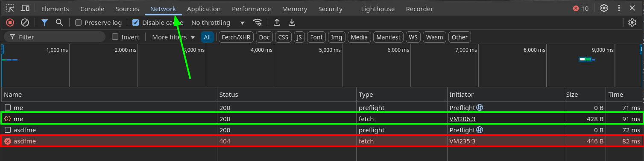Toggle the filter funnel icon

44,23
